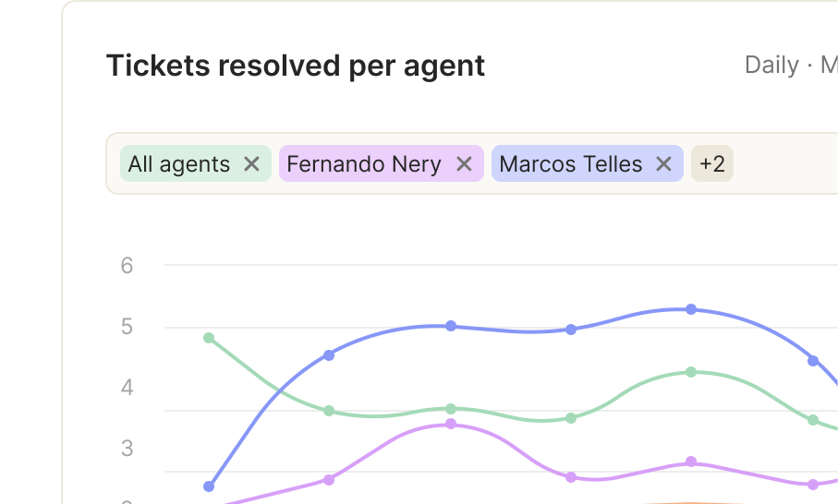Click the second green data point
The width and height of the screenshot is (838, 504).
tap(329, 411)
